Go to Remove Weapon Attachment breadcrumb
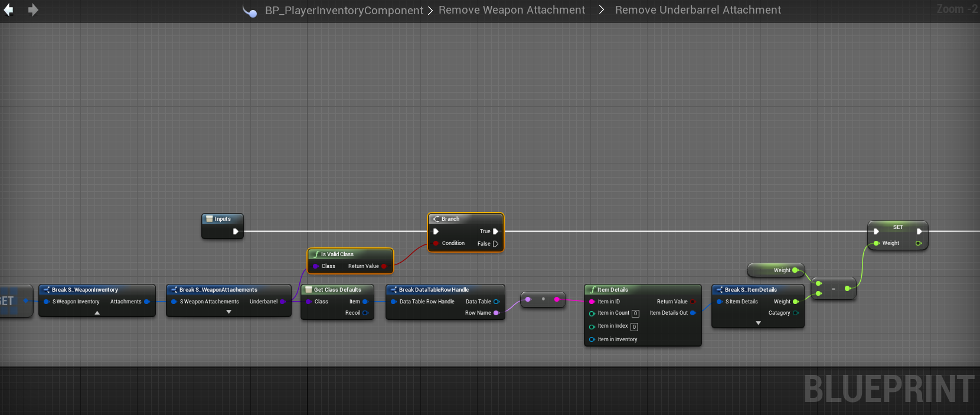 click(511, 10)
